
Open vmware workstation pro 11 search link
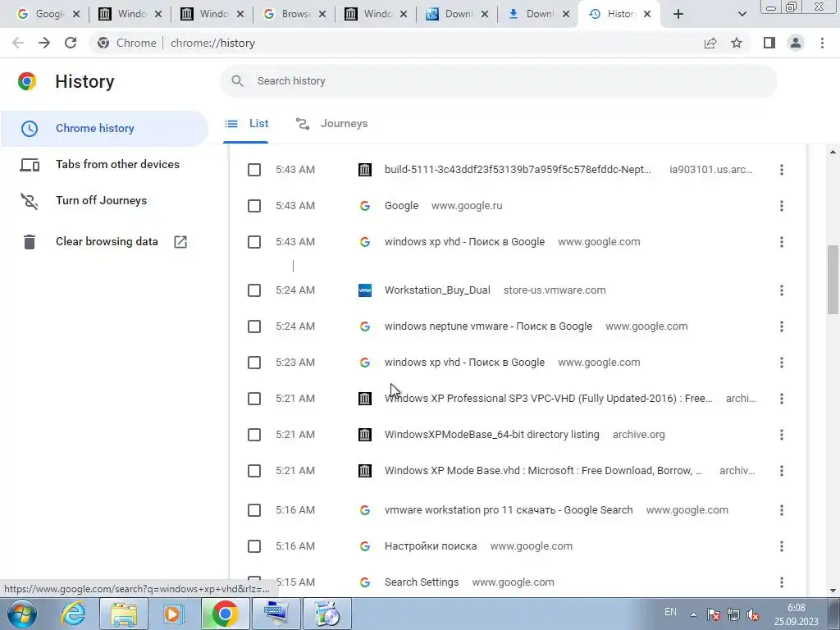tap(509, 510)
